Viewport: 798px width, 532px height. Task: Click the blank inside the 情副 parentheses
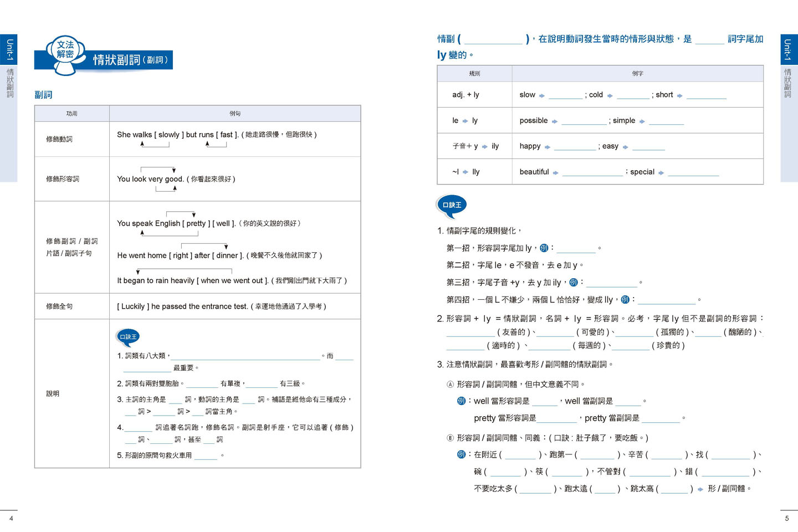pos(493,40)
